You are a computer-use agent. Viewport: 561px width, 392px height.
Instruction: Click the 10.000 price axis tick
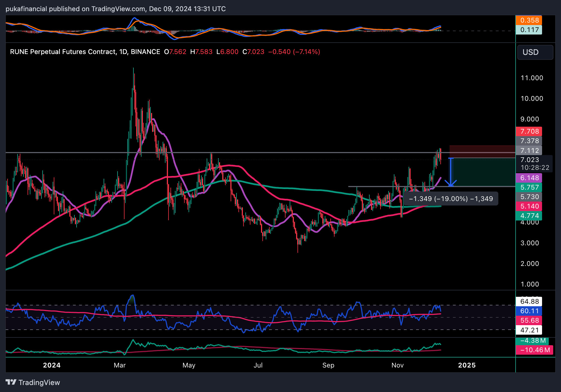coord(532,99)
